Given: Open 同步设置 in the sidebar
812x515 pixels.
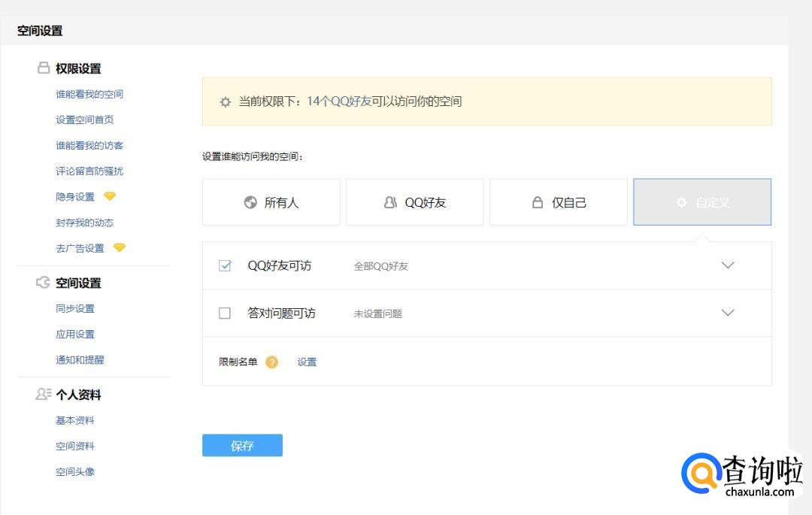Looking at the screenshot, I should click(x=75, y=308).
